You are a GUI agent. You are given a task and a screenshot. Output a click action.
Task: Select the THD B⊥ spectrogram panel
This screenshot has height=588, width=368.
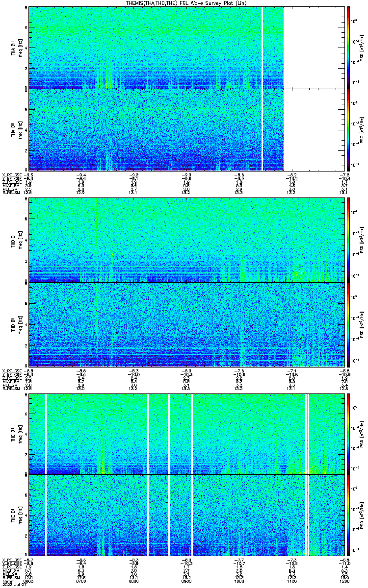186,240
